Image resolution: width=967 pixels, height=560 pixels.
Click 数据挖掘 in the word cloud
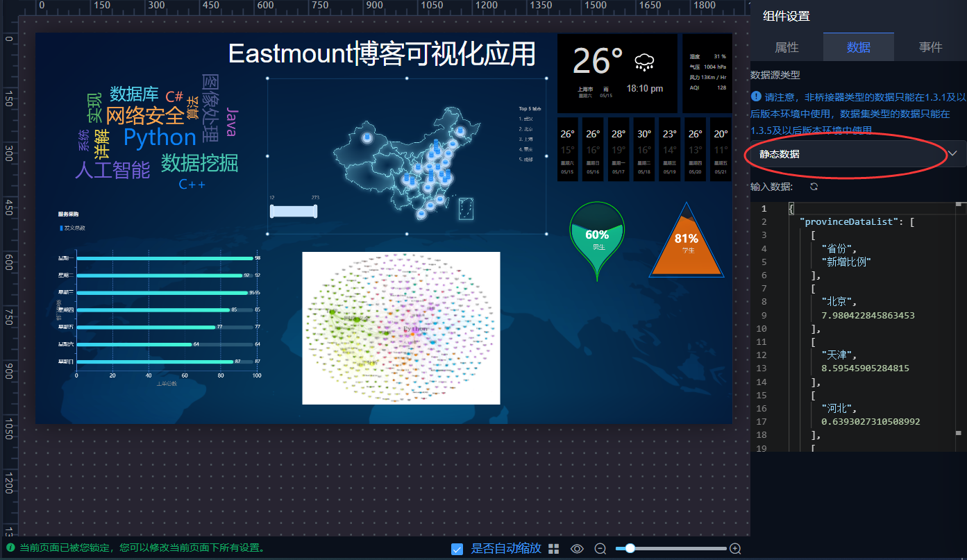click(x=200, y=163)
